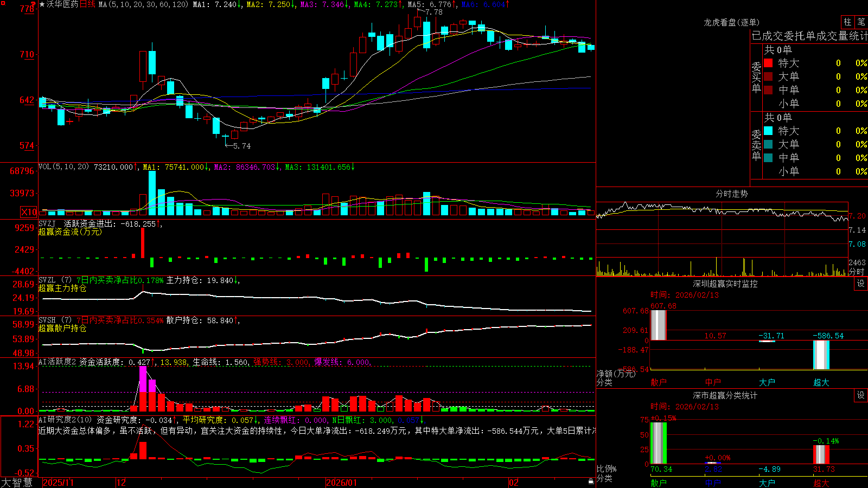This screenshot has width=868, height=488.
Task: Click the red 特大 buy-order color swatch
Action: (x=768, y=63)
